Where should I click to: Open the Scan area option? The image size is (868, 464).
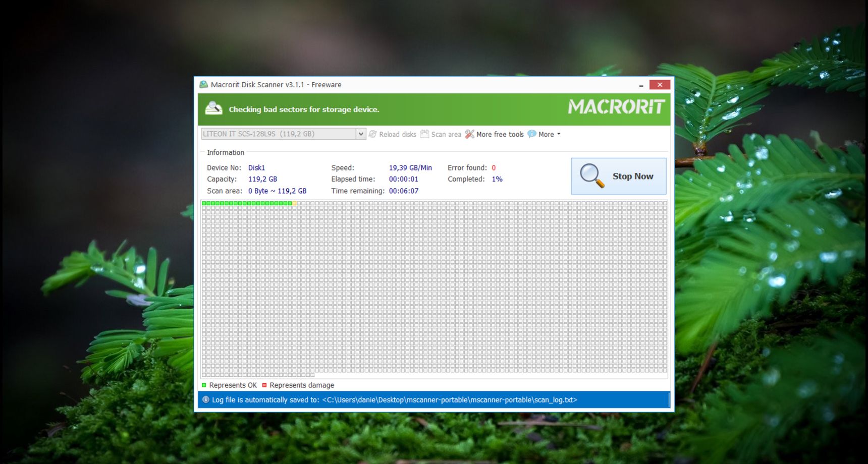coord(446,134)
